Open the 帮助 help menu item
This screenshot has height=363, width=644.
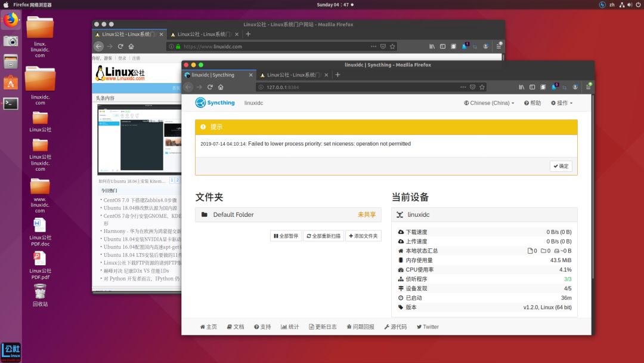pos(532,103)
